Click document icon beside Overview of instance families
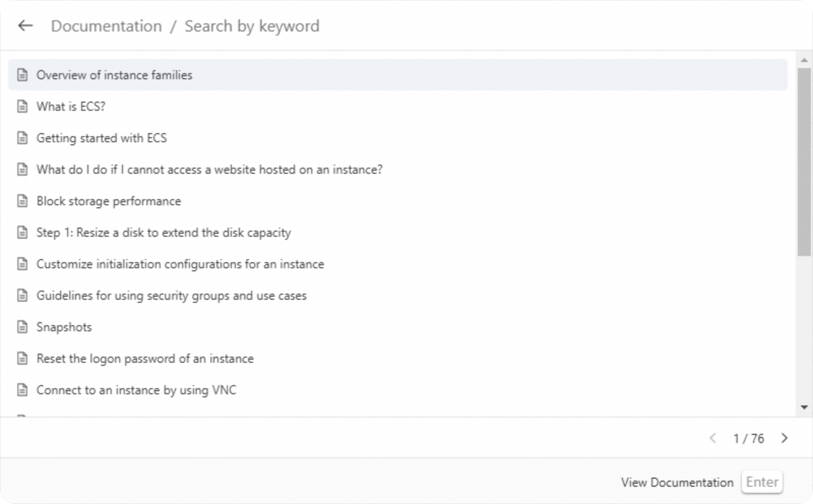This screenshot has width=813, height=504. tap(22, 75)
